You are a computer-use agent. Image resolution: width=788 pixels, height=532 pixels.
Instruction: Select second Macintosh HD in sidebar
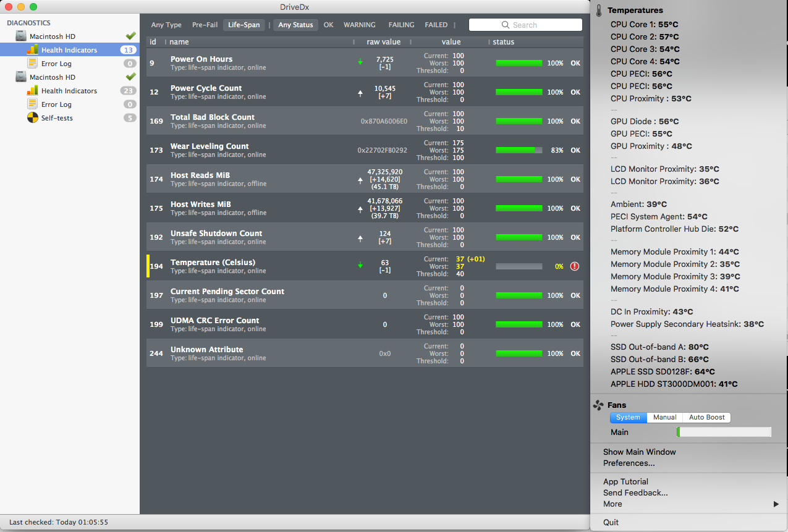point(53,77)
